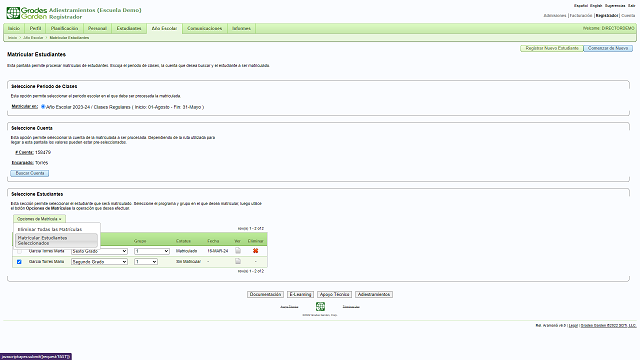This screenshot has width=640, height=360.
Task: Toggle the Opciones de Matrícula menu button
Action: tap(39, 219)
